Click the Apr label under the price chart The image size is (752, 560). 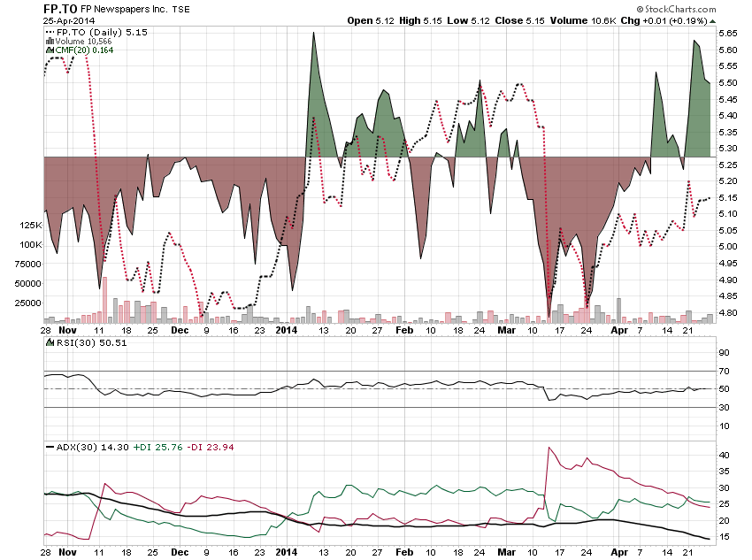(619, 330)
